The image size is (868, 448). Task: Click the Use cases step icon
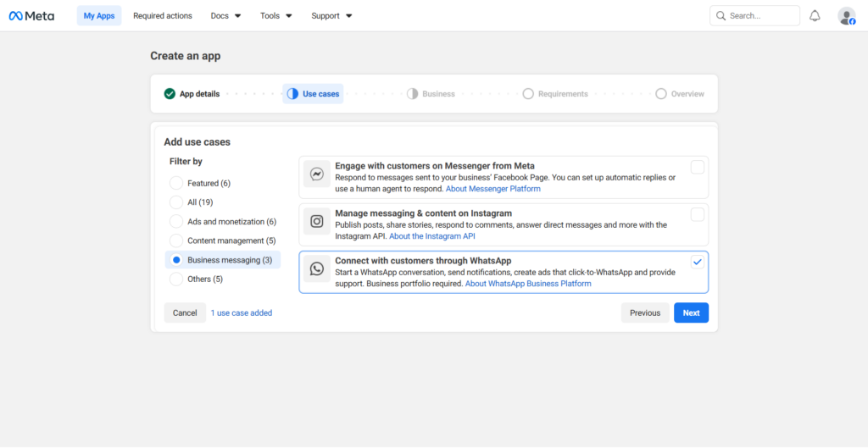click(292, 94)
